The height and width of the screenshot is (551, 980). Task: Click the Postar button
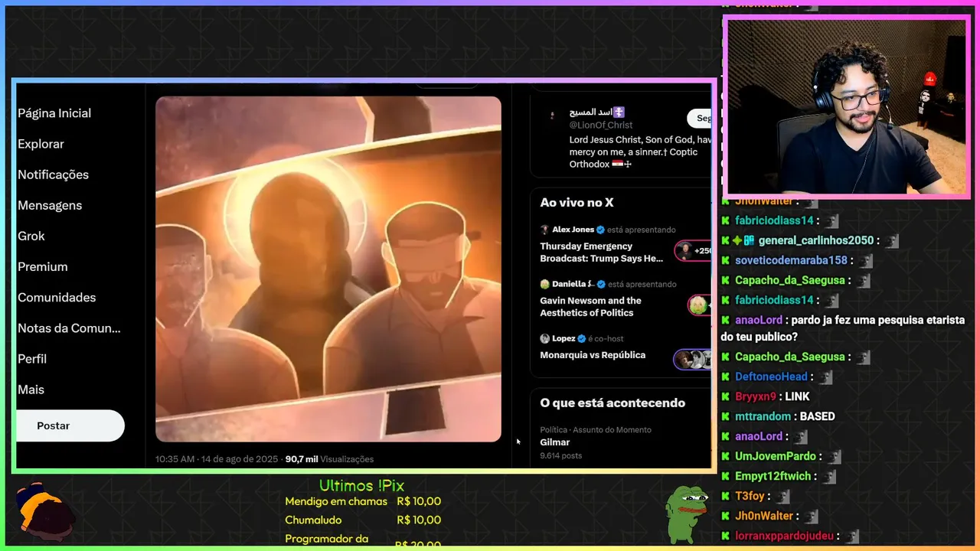tap(70, 425)
